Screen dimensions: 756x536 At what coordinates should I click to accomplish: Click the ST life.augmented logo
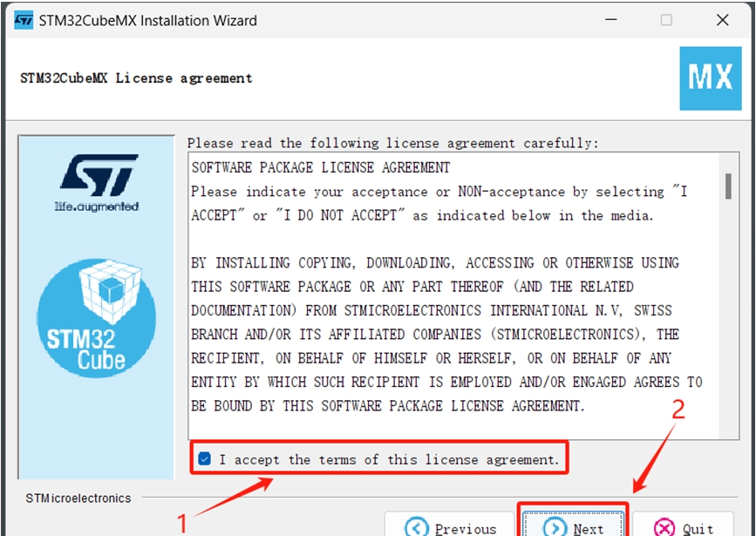(x=98, y=183)
